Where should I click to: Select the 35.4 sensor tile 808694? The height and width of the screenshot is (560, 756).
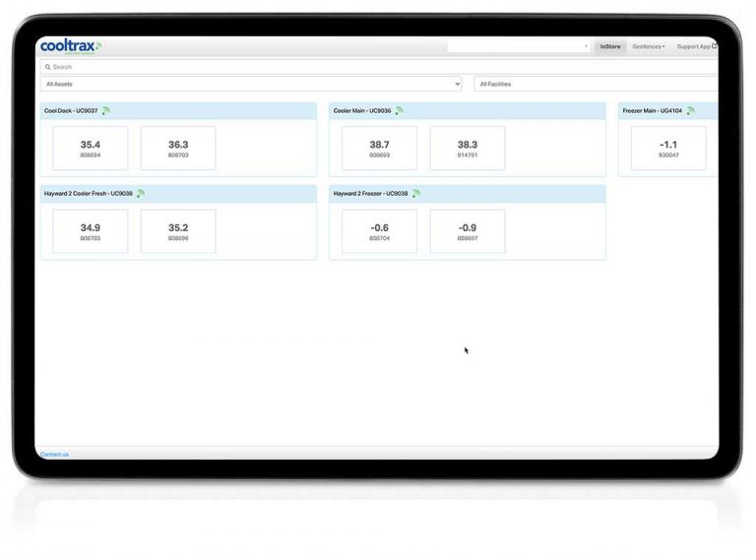(91, 149)
